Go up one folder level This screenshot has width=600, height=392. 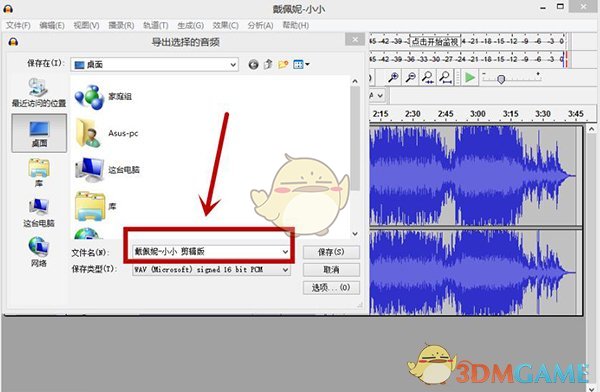268,64
